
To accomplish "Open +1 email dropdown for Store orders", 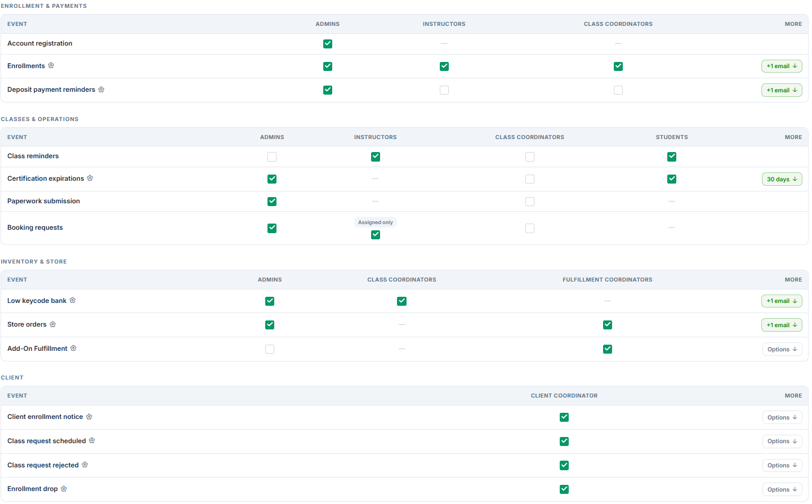I will pos(782,325).
